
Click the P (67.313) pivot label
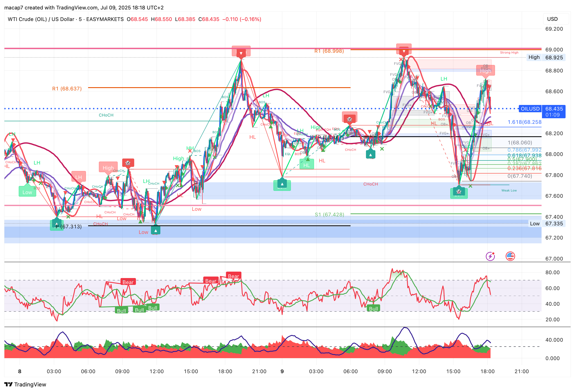[x=69, y=226]
